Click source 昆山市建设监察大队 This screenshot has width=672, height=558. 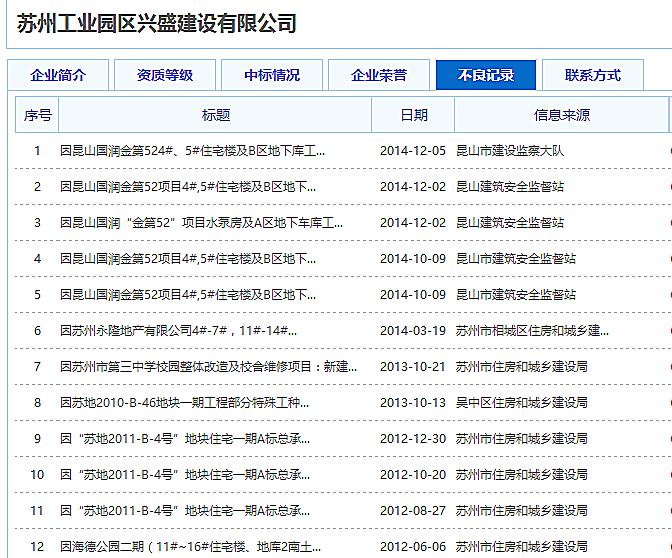[x=510, y=151]
